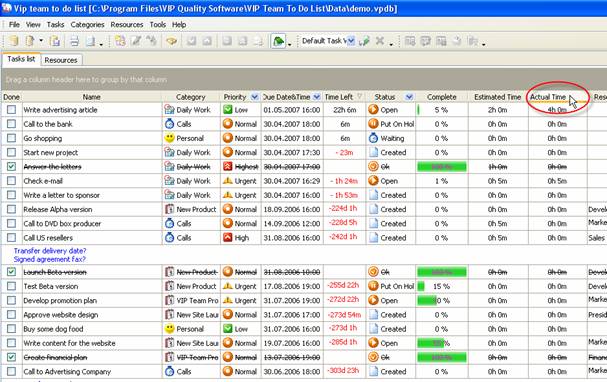Click the green highlighted toolbar icon
The height and width of the screenshot is (382, 607).
(x=278, y=41)
